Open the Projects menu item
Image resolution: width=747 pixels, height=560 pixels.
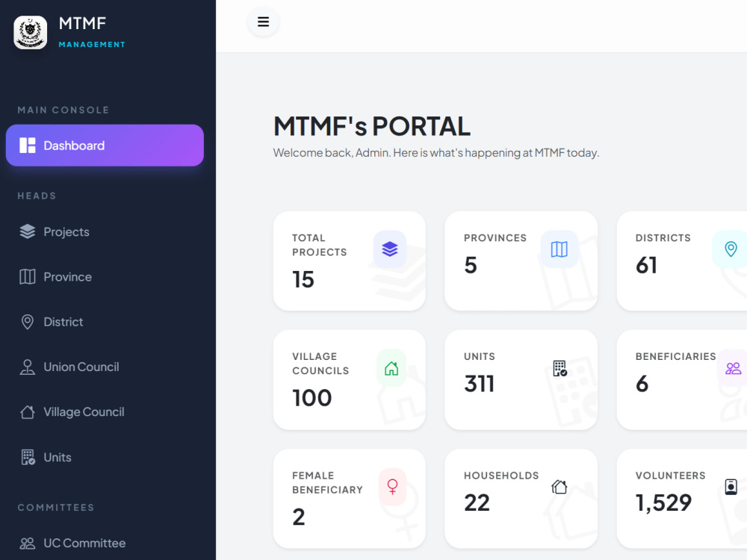(x=105, y=231)
